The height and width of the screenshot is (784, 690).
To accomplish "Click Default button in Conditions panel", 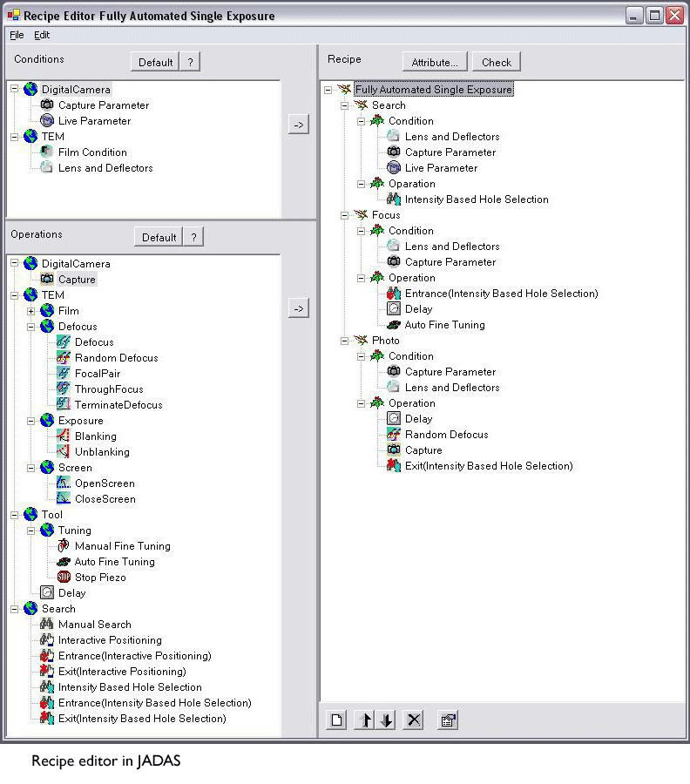I will [x=155, y=62].
